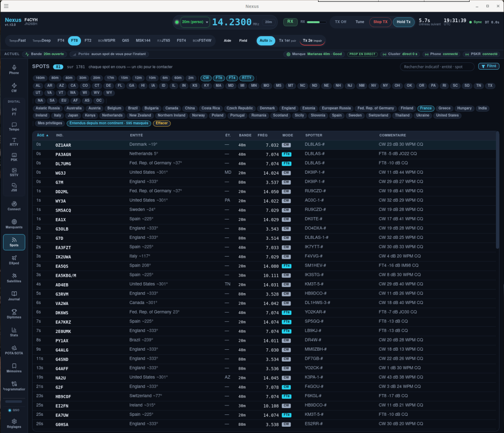Image resolution: width=504 pixels, height=433 pixels.
Task: Open the DXped sidebar section
Action: point(14,260)
